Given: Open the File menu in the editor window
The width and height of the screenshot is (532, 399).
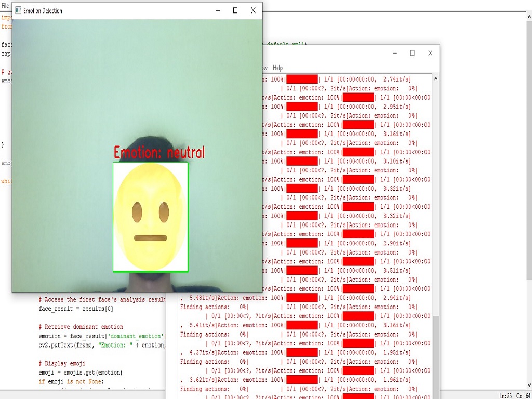Looking at the screenshot, I should [5, 6].
